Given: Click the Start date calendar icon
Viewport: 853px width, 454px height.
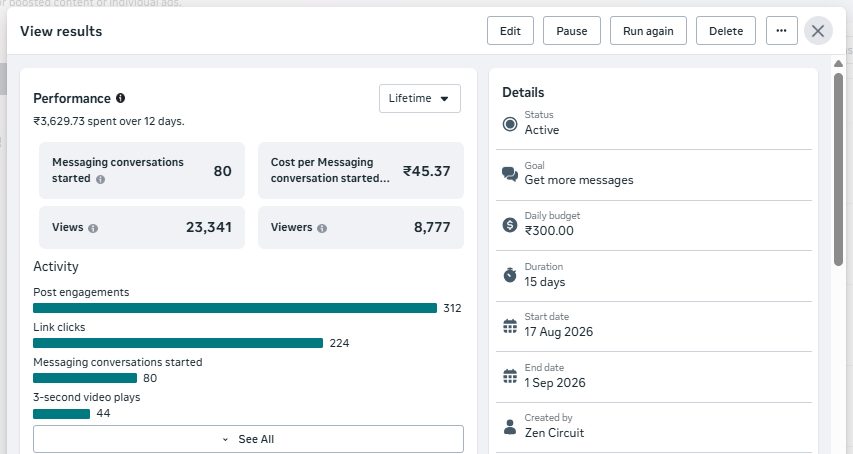Looking at the screenshot, I should pos(510,326).
